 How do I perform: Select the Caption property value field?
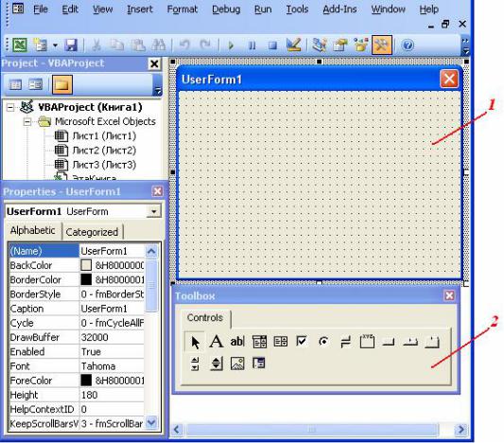(x=112, y=309)
